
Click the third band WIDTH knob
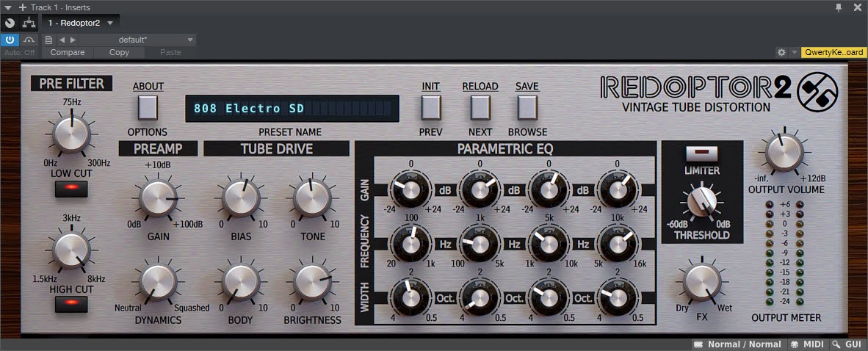(x=549, y=297)
